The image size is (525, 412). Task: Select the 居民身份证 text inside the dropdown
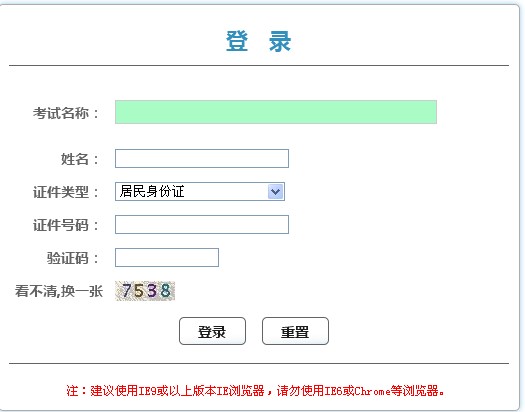(152, 191)
